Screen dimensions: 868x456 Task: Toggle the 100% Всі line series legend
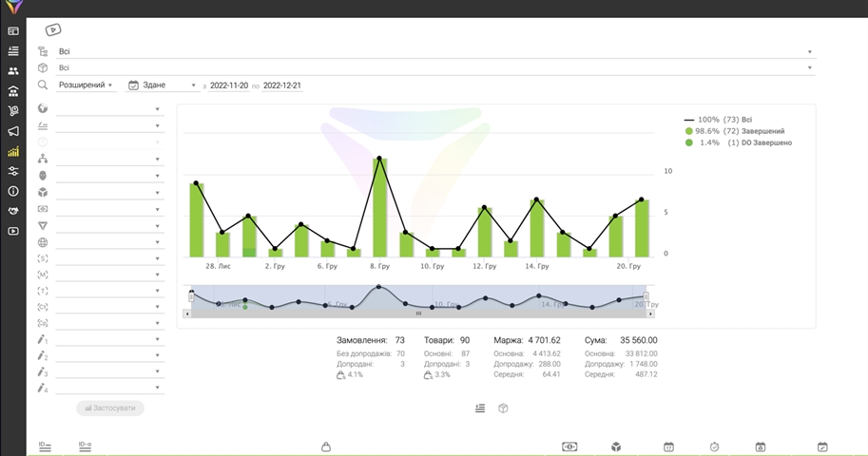click(x=738, y=120)
